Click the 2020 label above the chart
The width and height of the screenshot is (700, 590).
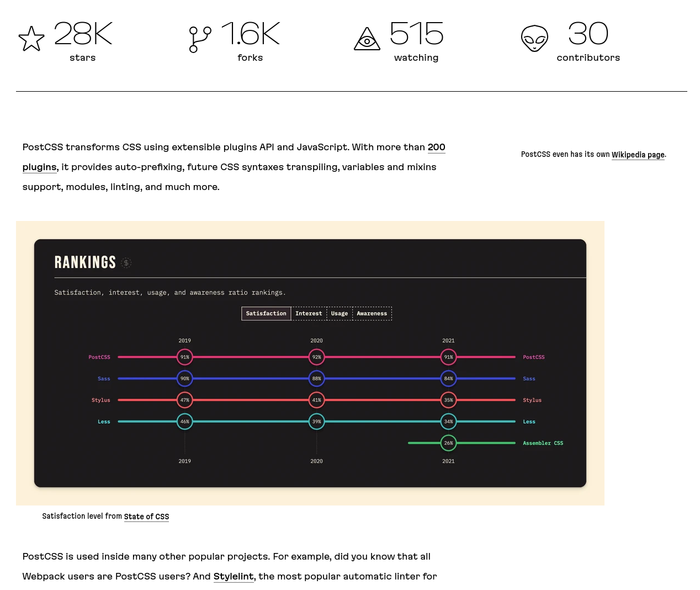(317, 341)
